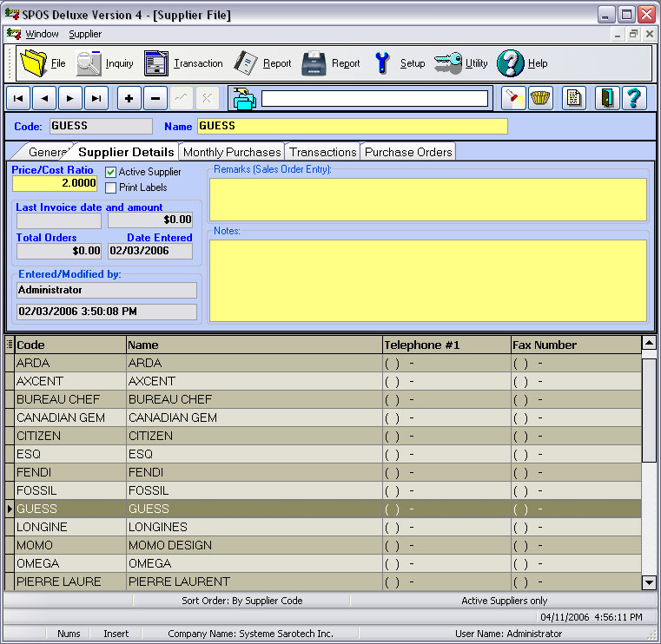Image resolution: width=661 pixels, height=644 pixels.
Task: Open the Report printer icon
Action: point(314,63)
